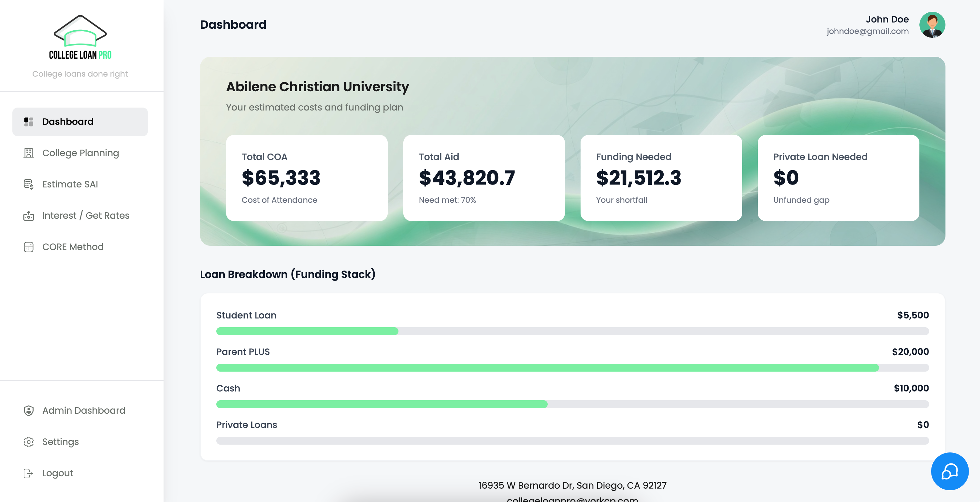Click the $21,512.3 shortfall value
The height and width of the screenshot is (502, 980).
(638, 178)
